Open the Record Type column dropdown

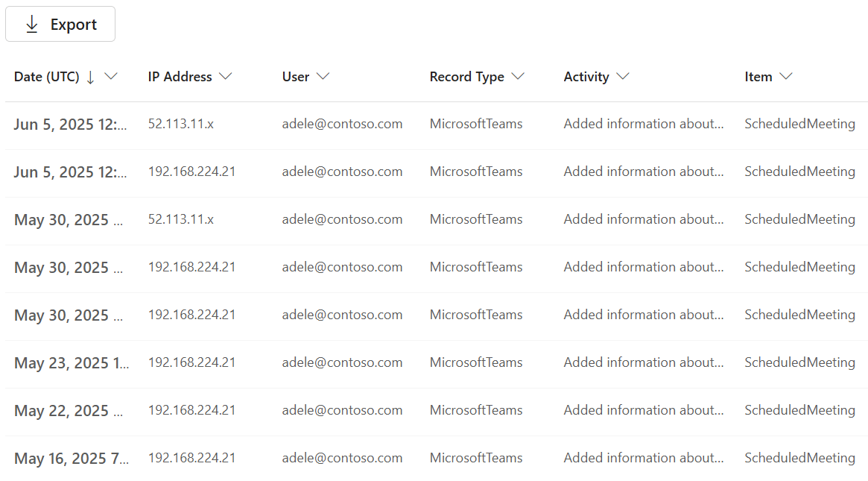[x=517, y=76]
